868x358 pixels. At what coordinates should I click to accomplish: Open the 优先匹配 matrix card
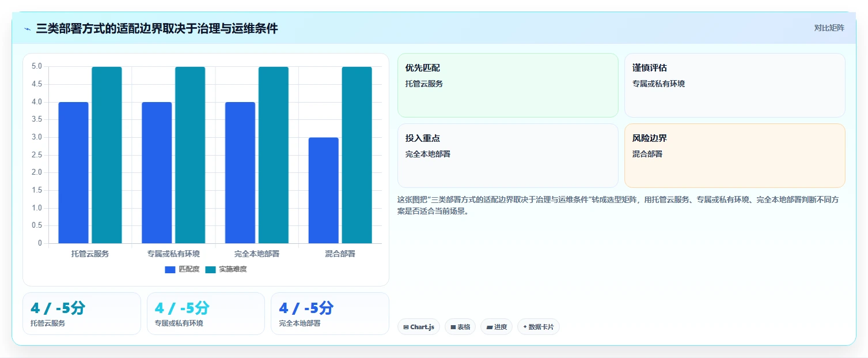pos(507,85)
